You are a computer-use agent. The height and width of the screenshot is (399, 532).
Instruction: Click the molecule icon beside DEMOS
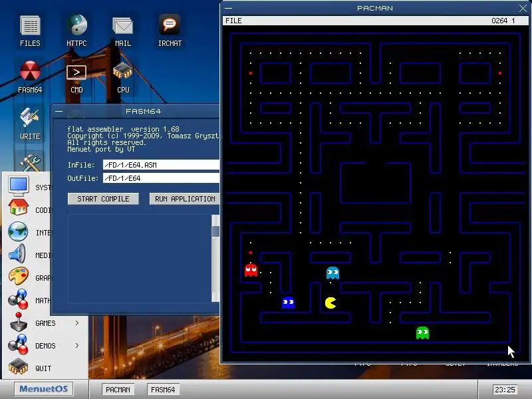(x=18, y=344)
